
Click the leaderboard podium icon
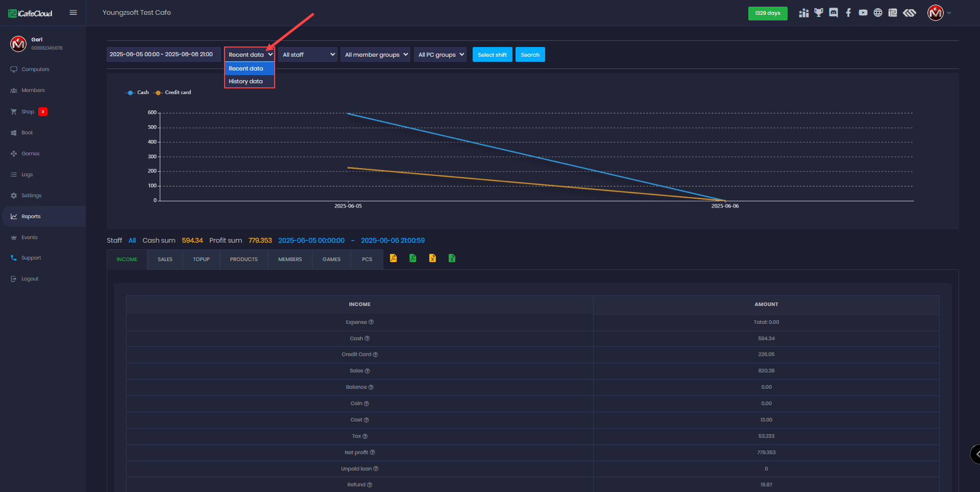pyautogui.click(x=804, y=13)
